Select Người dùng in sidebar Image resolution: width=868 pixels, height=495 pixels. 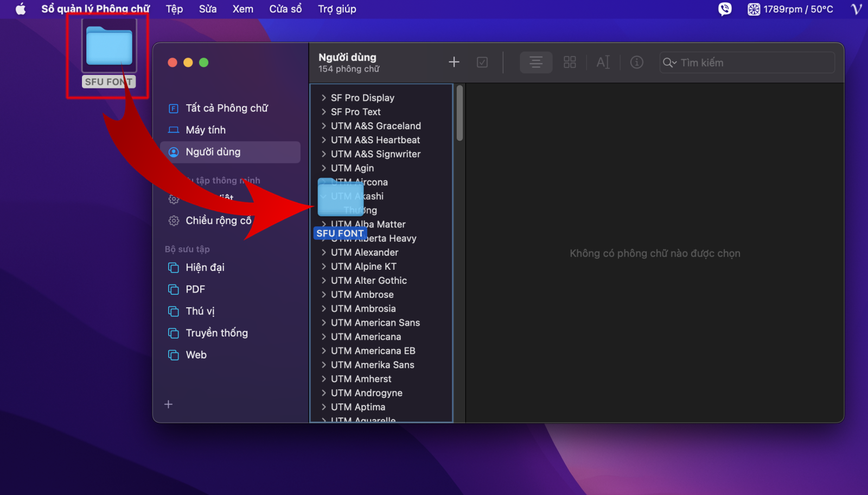coord(230,152)
